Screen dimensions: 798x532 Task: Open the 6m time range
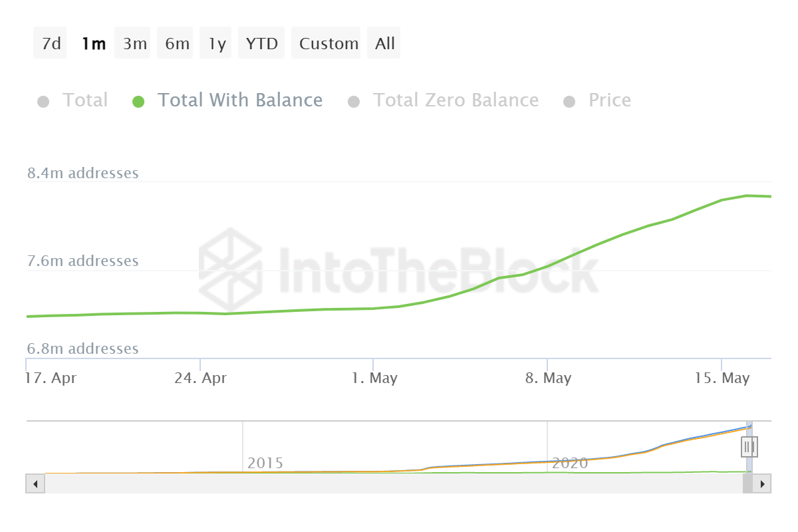[175, 43]
